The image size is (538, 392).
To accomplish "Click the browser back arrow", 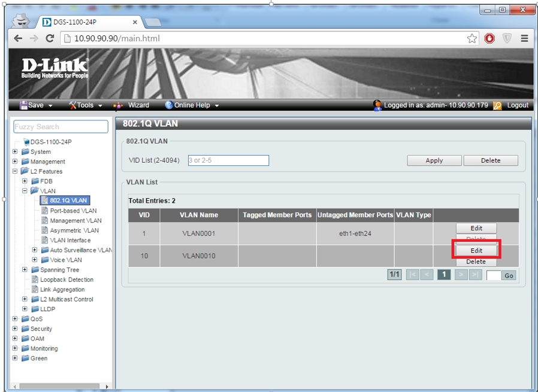I will point(18,38).
